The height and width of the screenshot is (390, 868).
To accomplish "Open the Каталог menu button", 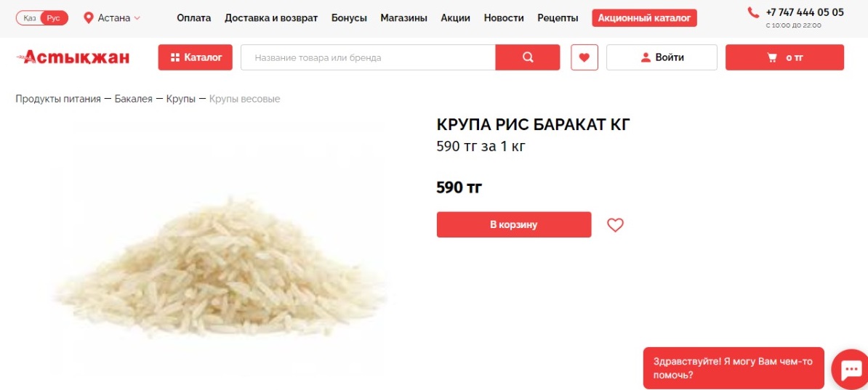I will tap(196, 57).
